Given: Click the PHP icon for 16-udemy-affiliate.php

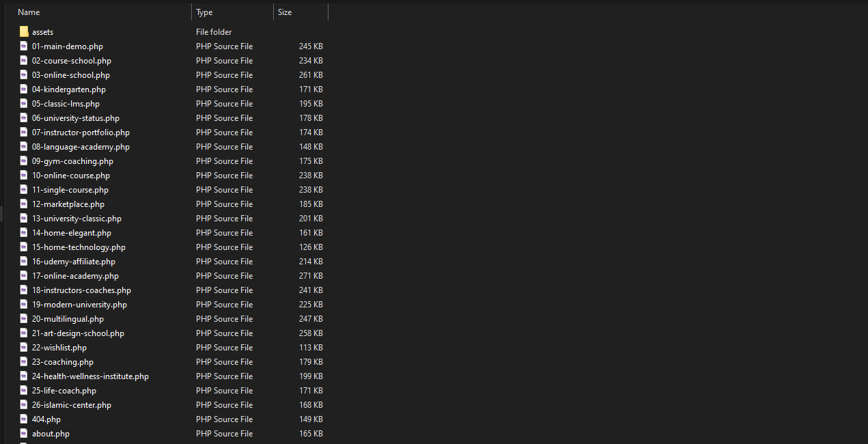Looking at the screenshot, I should [x=24, y=262].
